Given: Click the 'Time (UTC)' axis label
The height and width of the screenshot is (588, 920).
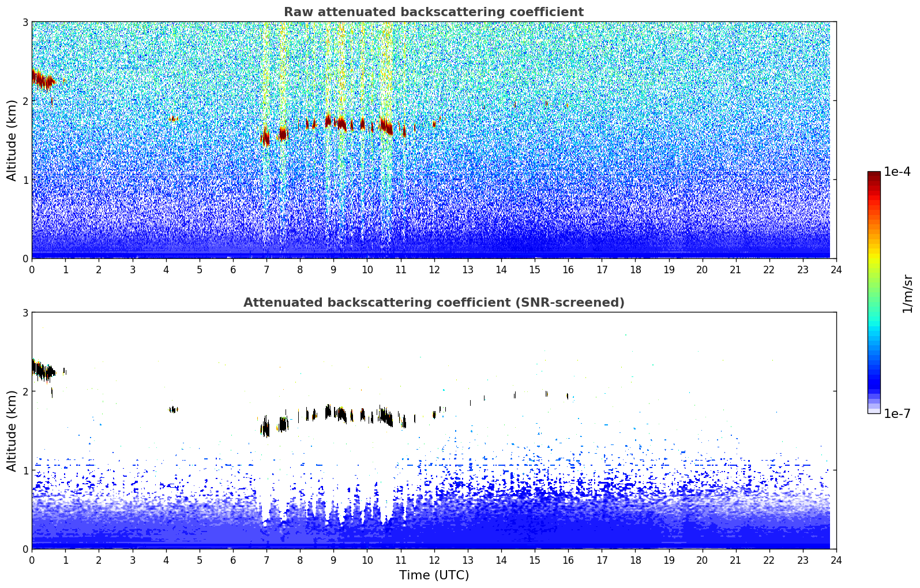Looking at the screenshot, I should click(434, 575).
